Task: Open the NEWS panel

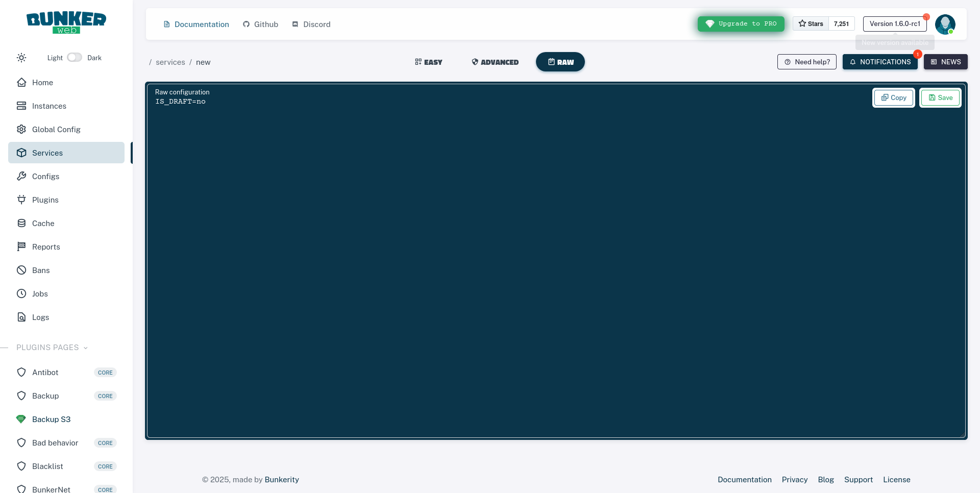Action: (x=945, y=62)
